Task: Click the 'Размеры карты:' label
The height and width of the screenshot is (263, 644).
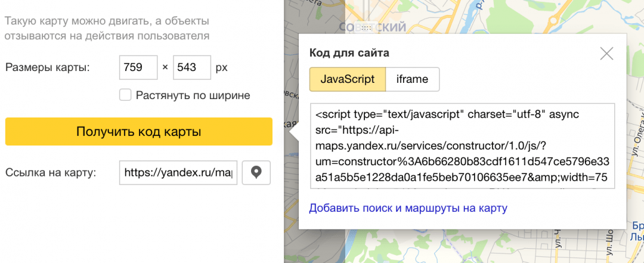Action: click(x=48, y=67)
